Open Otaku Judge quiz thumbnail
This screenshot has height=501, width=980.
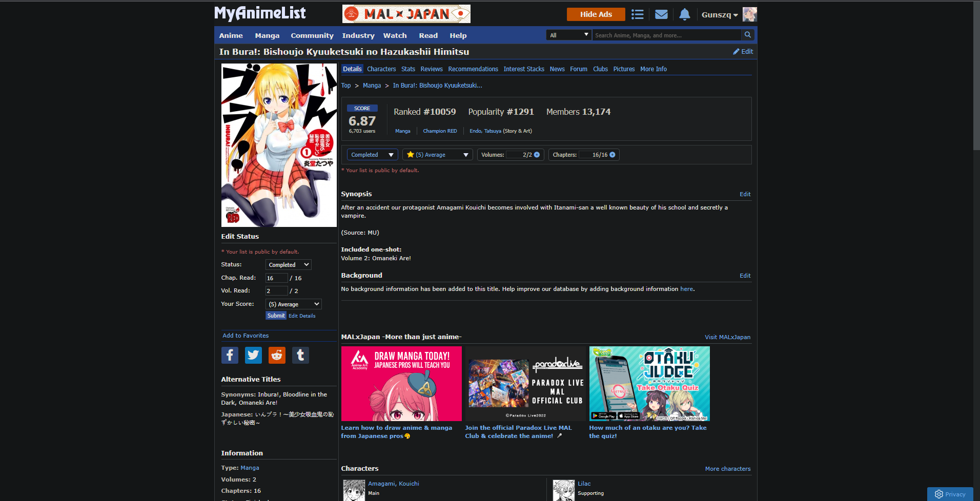(649, 384)
